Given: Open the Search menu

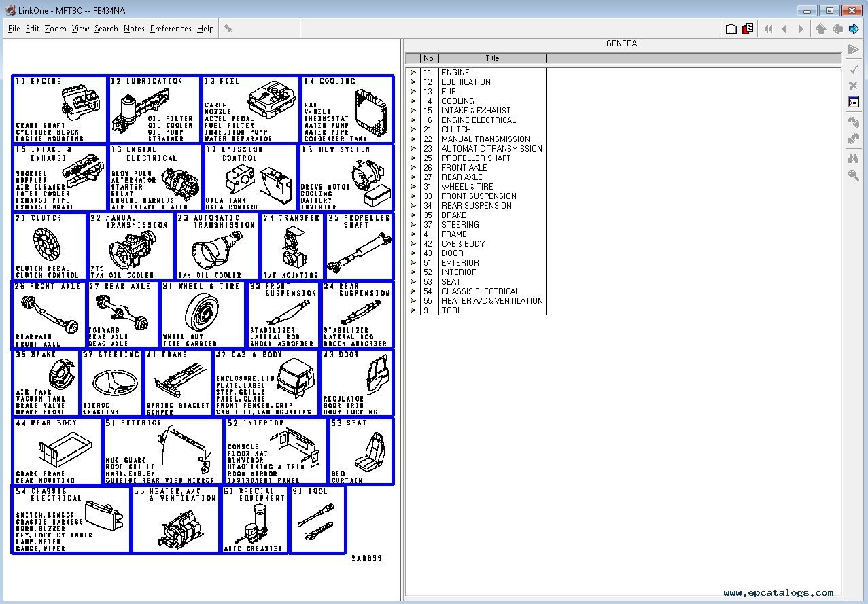Looking at the screenshot, I should point(106,29).
